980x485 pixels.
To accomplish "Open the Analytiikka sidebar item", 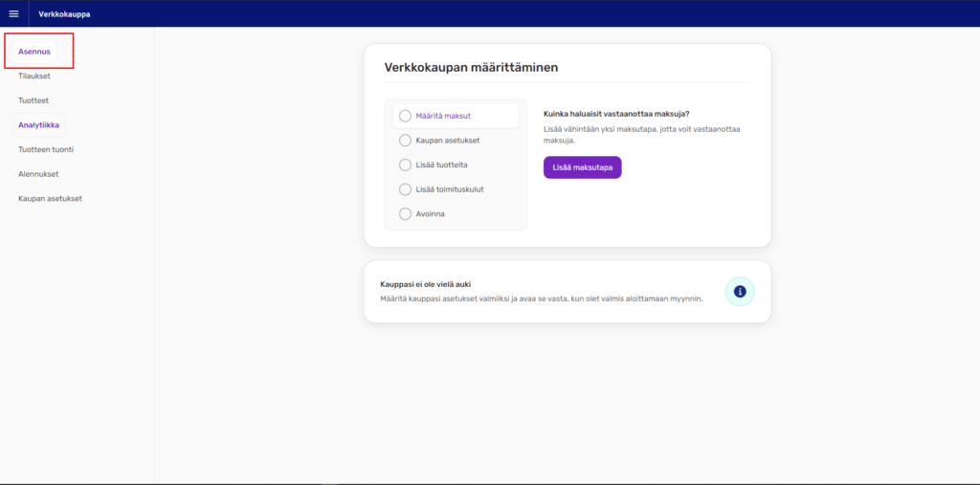I will point(38,124).
